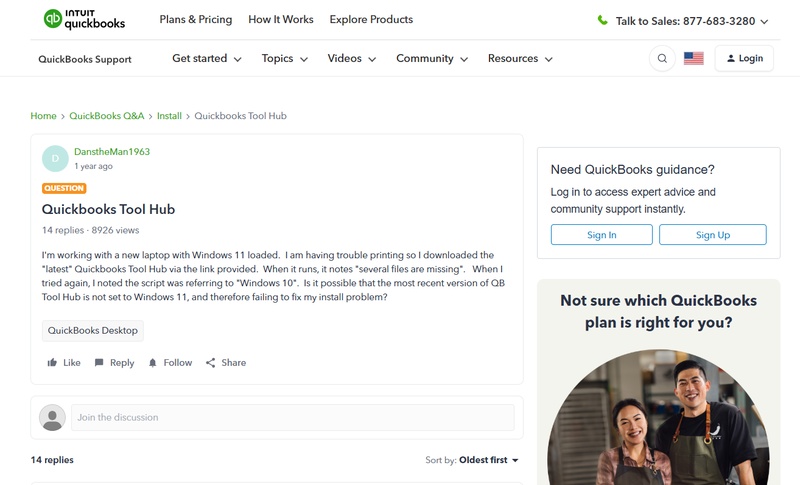Click the QuickBooks Desktop tag

click(93, 330)
